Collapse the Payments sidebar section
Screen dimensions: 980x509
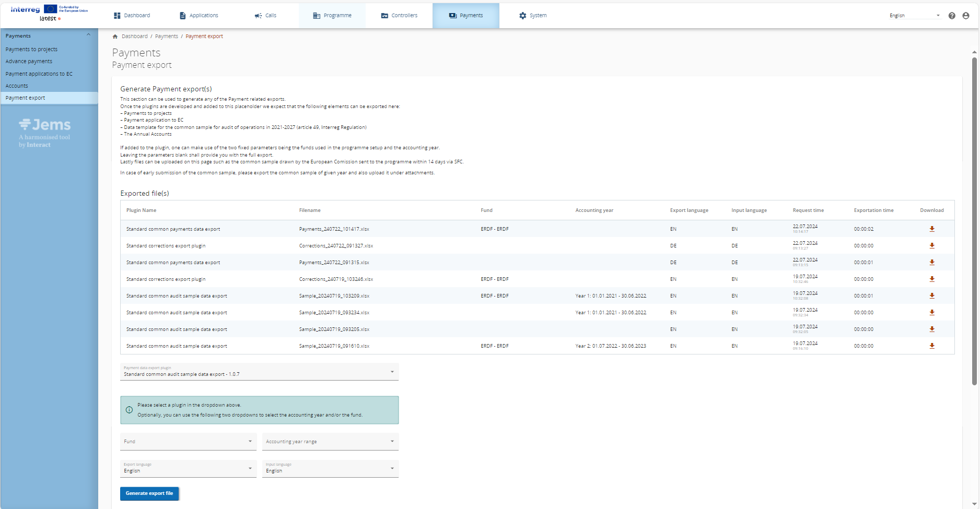(x=88, y=35)
